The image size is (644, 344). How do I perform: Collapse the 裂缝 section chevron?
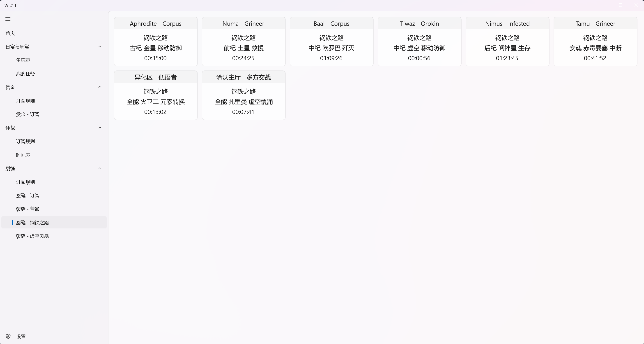[x=100, y=168]
